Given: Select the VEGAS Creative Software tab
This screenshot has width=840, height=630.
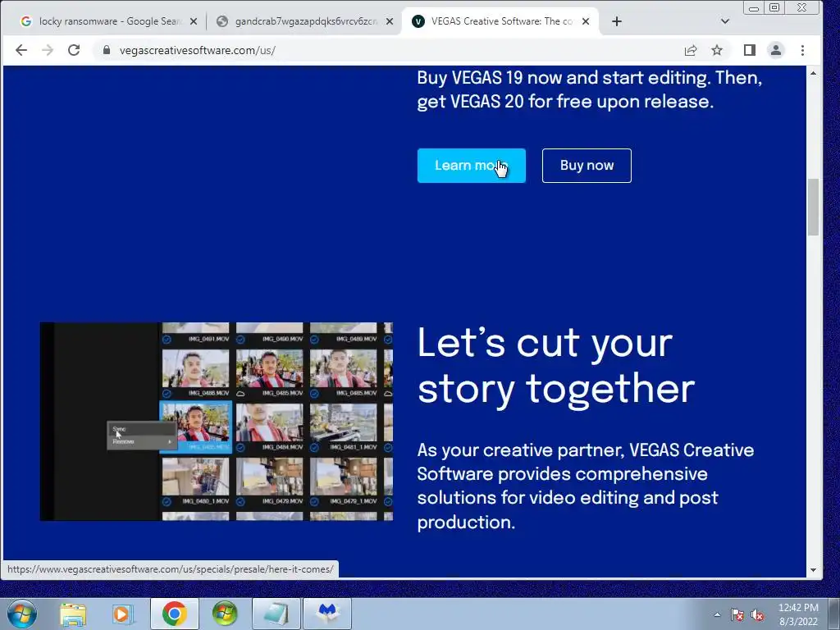Looking at the screenshot, I should tap(500, 21).
